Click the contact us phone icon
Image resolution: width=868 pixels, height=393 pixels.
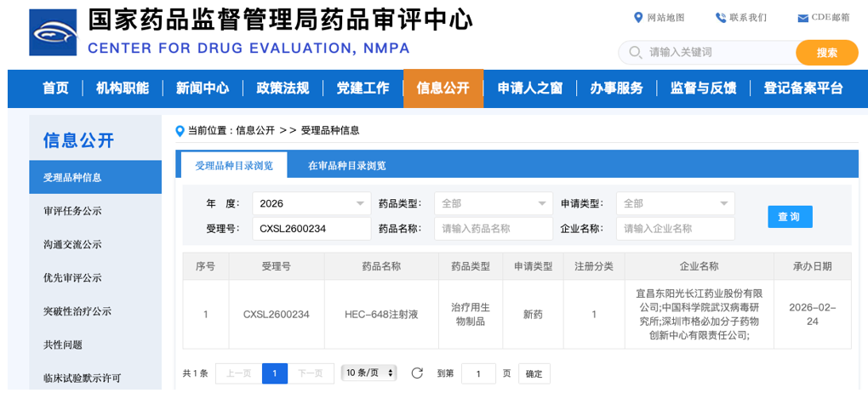point(721,18)
